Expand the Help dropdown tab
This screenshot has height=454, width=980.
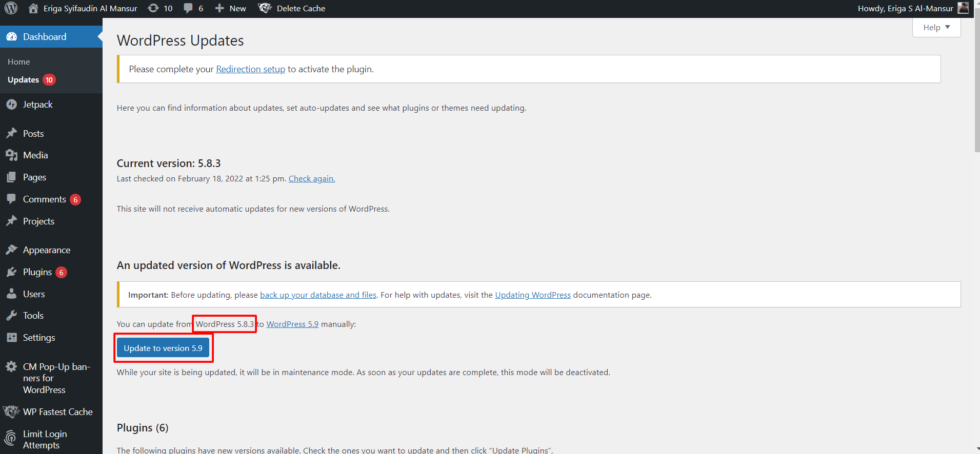(x=936, y=27)
